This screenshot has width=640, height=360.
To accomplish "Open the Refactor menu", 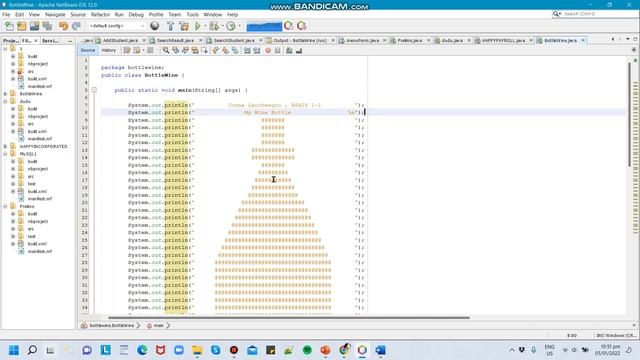I will click(x=100, y=14).
